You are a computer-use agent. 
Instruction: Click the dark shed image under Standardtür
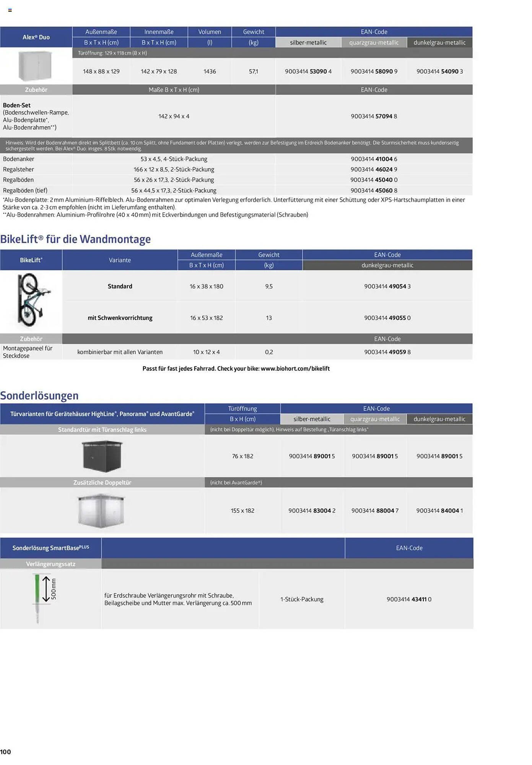click(102, 456)
